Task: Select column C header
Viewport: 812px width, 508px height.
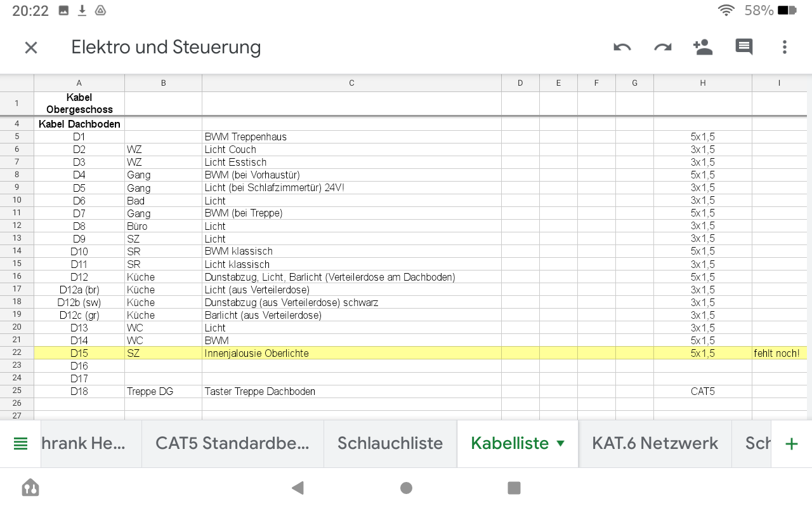Action: tap(351, 83)
